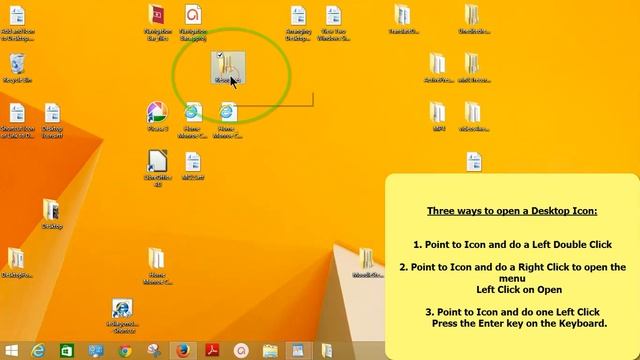Select the Recycle Bin desktop icon
This screenshot has width=640, height=360.
coord(17,68)
